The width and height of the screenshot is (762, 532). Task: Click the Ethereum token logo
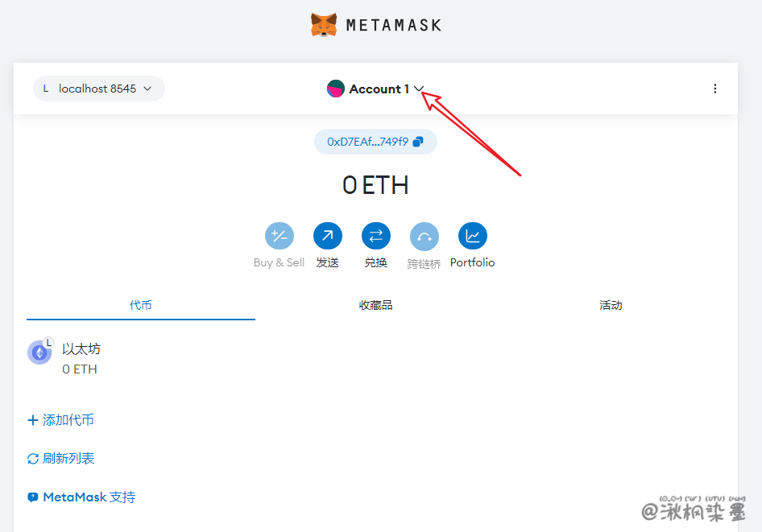tap(39, 353)
